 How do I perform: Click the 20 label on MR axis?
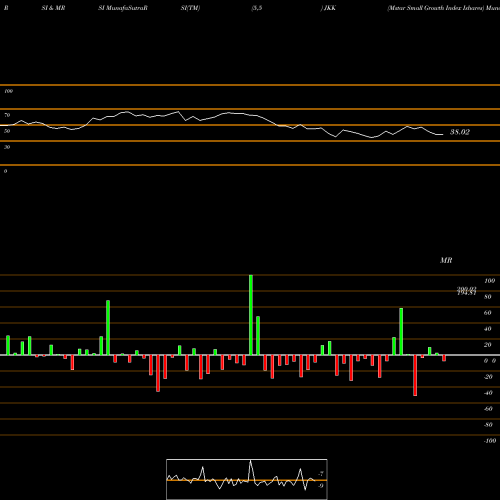tap(488, 345)
